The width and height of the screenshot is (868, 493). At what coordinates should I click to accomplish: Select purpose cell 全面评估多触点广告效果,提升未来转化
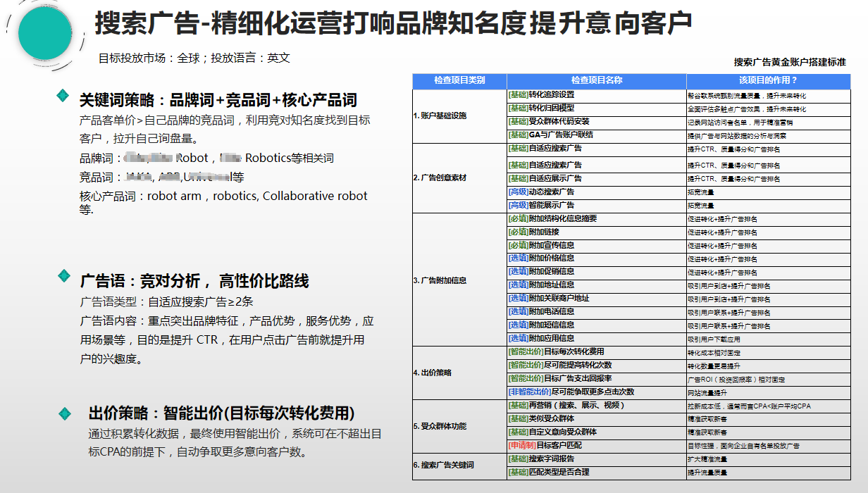[x=769, y=108]
